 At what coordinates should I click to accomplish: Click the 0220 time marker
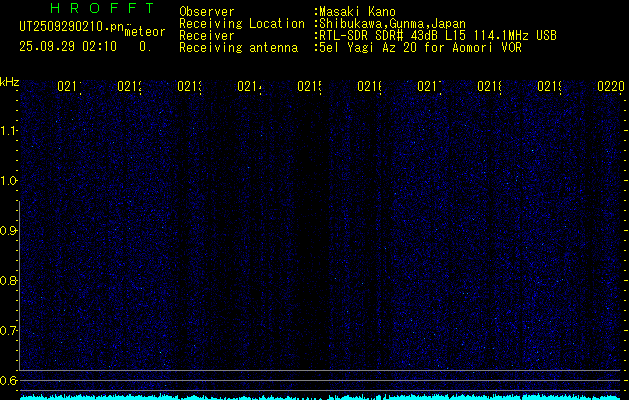tap(611, 86)
